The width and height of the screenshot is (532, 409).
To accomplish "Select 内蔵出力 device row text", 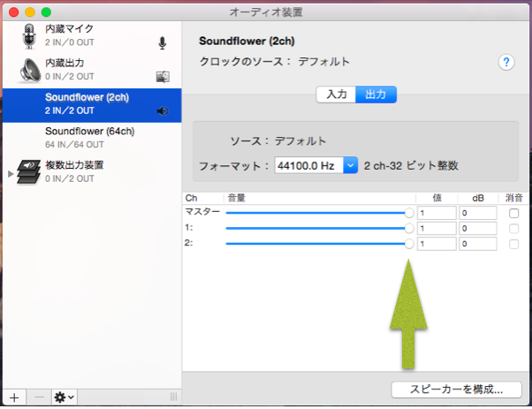I will tap(65, 63).
